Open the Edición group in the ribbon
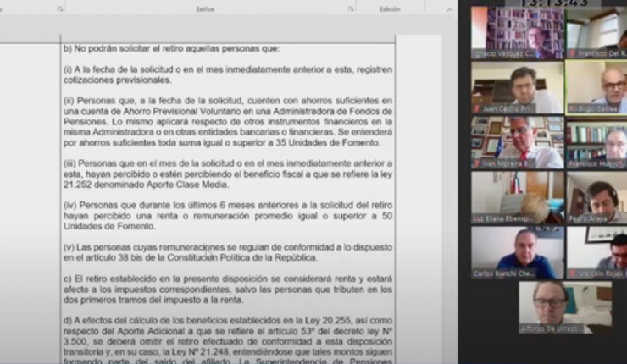This screenshot has height=364, width=627. click(x=390, y=8)
